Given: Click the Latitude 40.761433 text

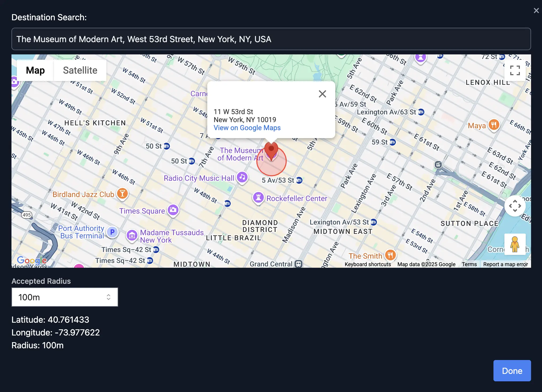Looking at the screenshot, I should coord(50,320).
